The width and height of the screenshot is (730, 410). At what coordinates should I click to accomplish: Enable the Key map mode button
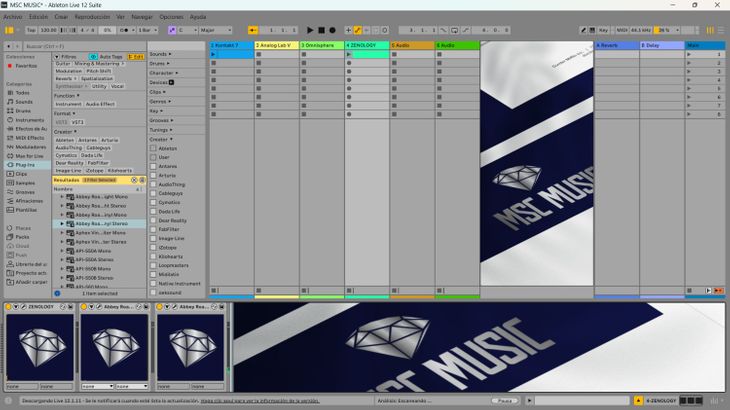click(x=603, y=30)
